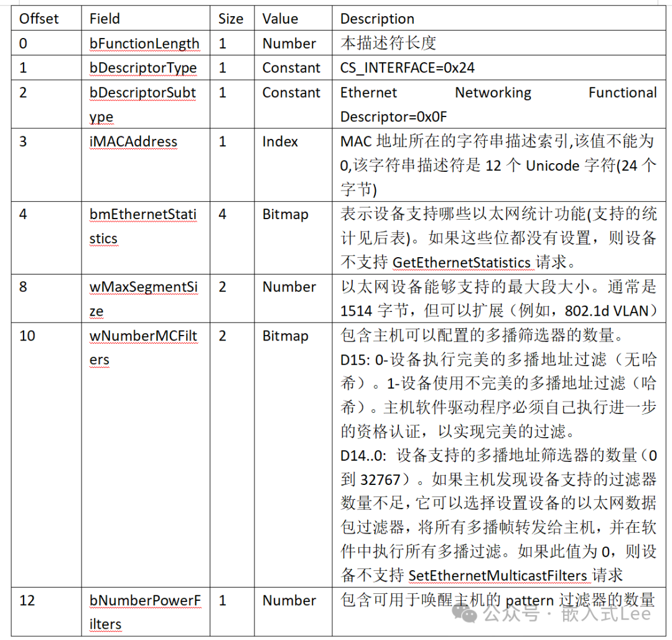Click the 12 个 Unicode text
The width and height of the screenshot is (672, 640).
pos(532,166)
